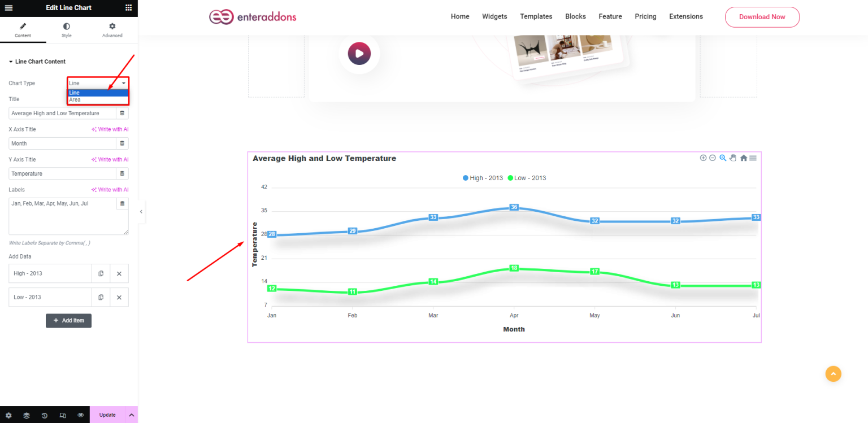Open revision History icon in bottom bar
The height and width of the screenshot is (423, 868).
tap(45, 415)
